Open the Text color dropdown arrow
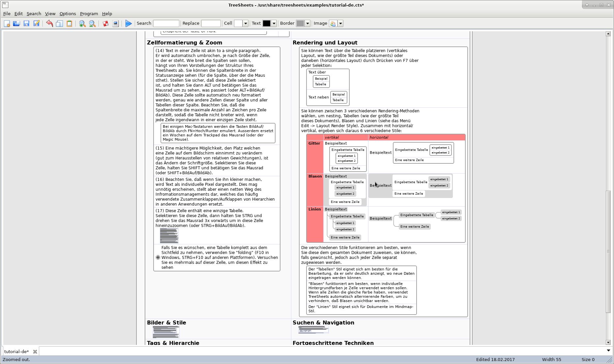 tap(274, 23)
